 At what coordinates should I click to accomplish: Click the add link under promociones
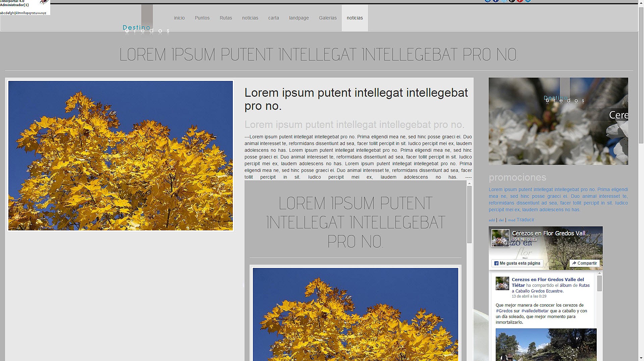coord(492,220)
